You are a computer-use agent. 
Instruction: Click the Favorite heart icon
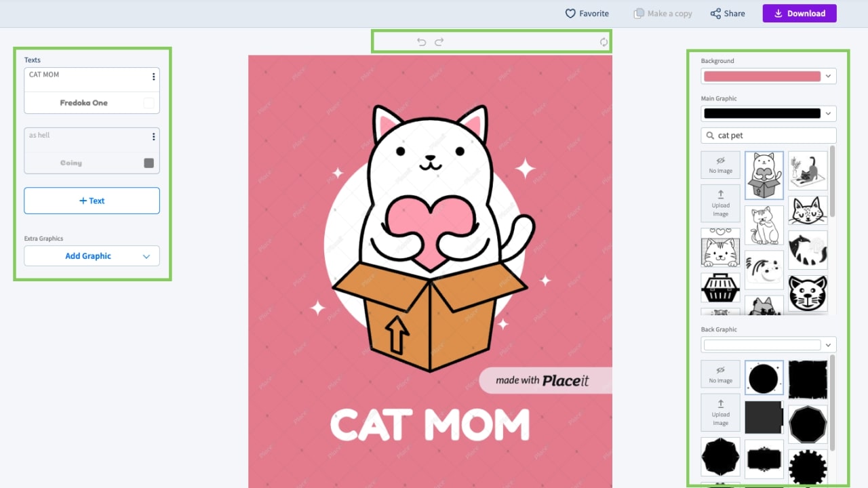[570, 14]
